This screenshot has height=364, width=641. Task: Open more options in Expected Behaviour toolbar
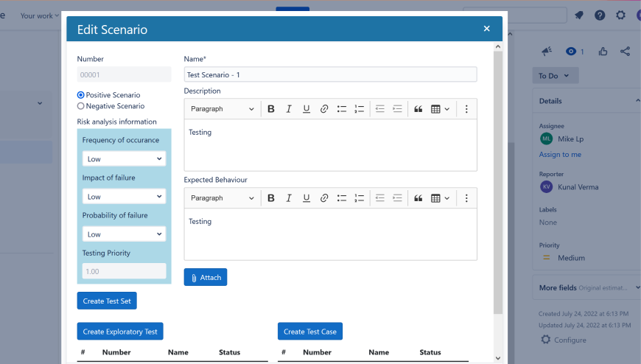click(x=466, y=198)
